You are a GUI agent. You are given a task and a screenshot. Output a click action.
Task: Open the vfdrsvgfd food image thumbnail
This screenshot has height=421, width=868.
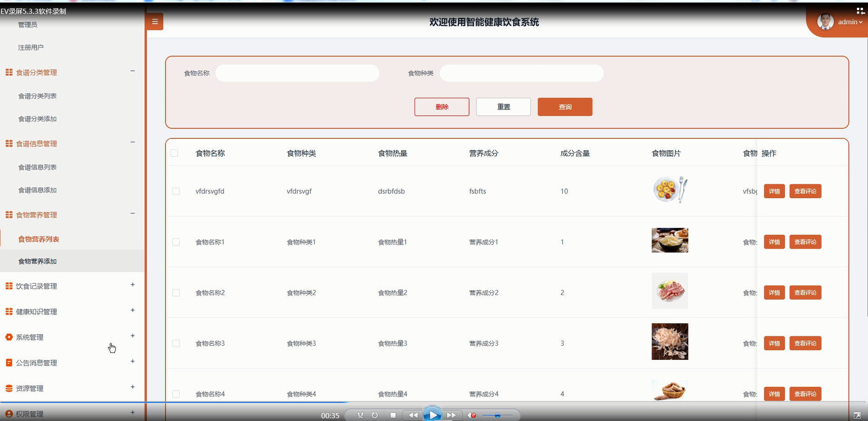click(670, 189)
